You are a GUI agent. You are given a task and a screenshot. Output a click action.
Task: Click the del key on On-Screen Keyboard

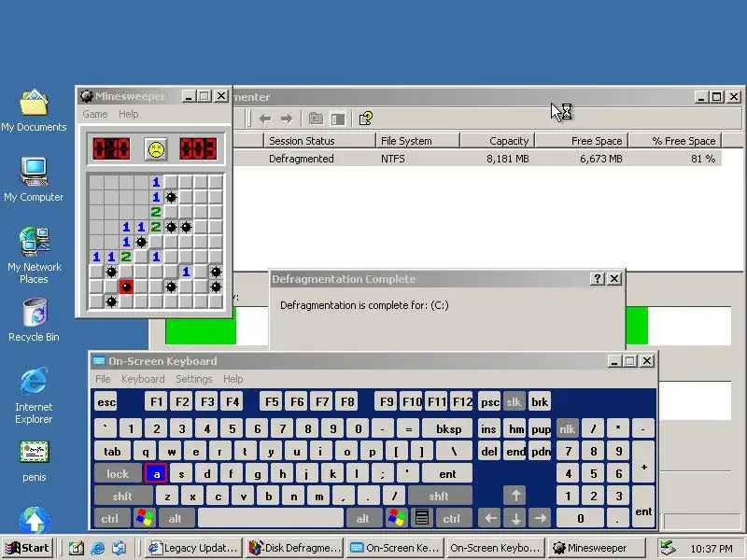coord(488,452)
